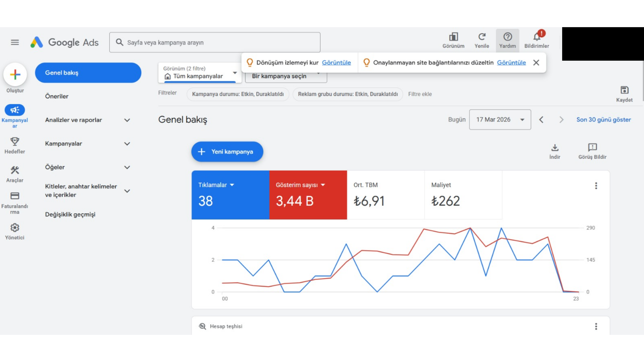Click Filtre ekle to add filter
The width and height of the screenshot is (644, 362).
[x=420, y=94]
